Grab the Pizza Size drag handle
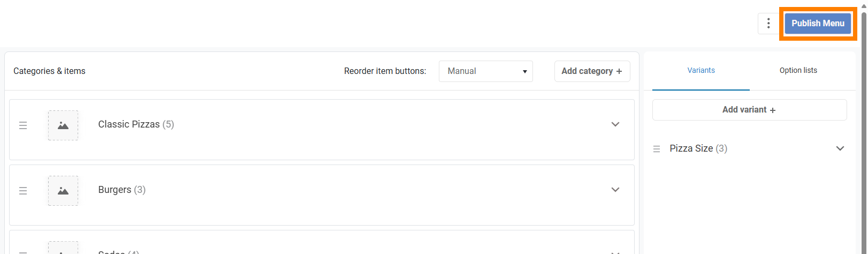Image resolution: width=868 pixels, height=254 pixels. pos(657,149)
